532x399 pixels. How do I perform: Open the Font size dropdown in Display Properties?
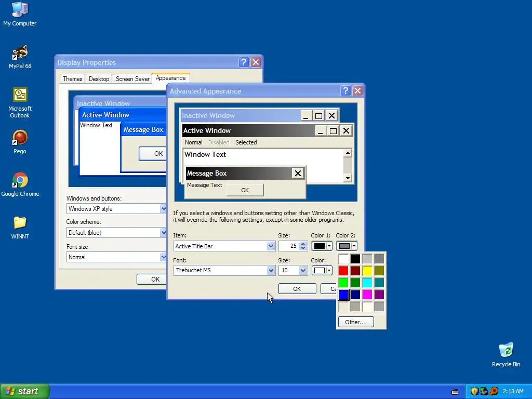163,257
